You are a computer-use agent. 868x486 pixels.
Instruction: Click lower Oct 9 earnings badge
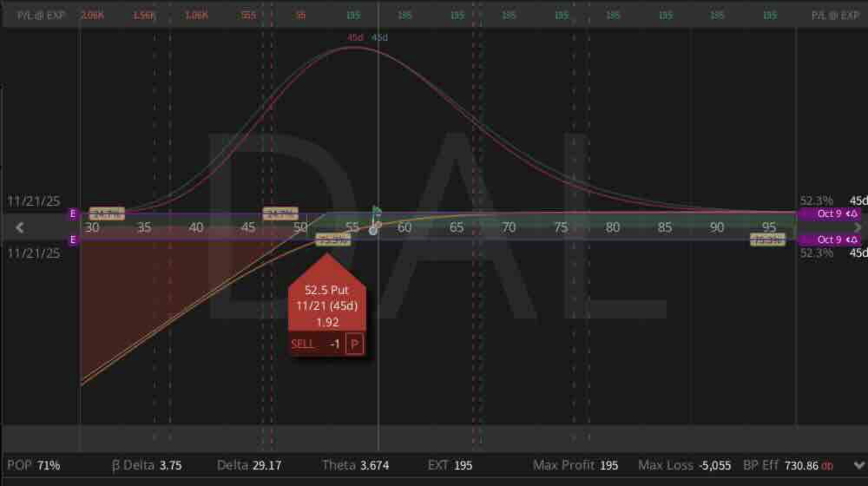pos(830,240)
